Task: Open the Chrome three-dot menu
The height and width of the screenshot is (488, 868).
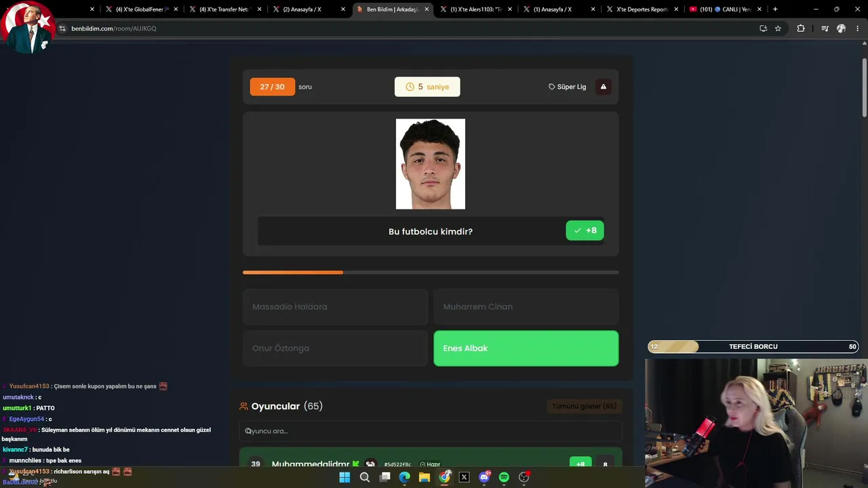Action: (x=858, y=28)
